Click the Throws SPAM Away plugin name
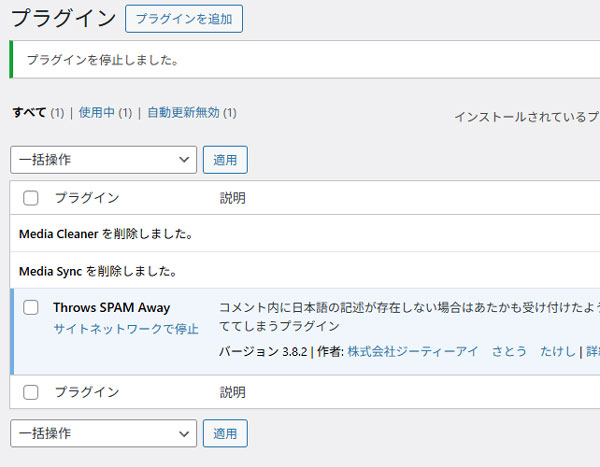The image size is (600, 467). tap(111, 308)
